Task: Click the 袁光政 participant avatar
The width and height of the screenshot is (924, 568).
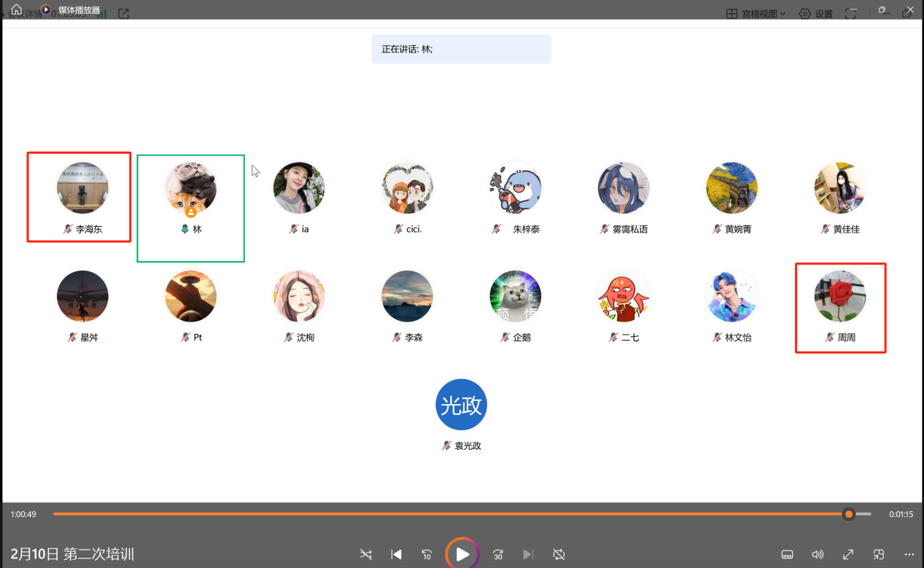Action: tap(461, 405)
